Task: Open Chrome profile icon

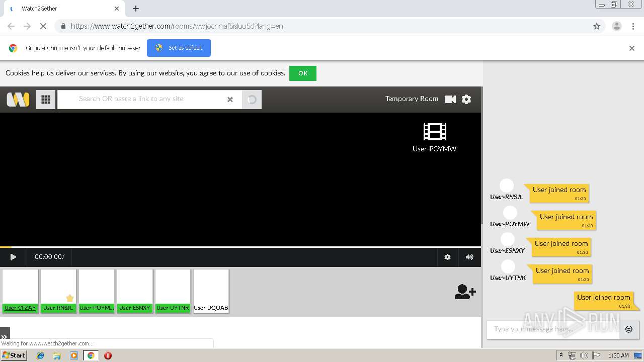Action: click(x=617, y=26)
